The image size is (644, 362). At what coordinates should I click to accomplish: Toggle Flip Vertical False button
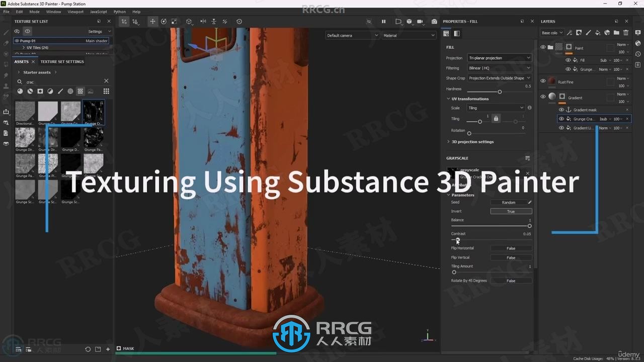pos(511,257)
